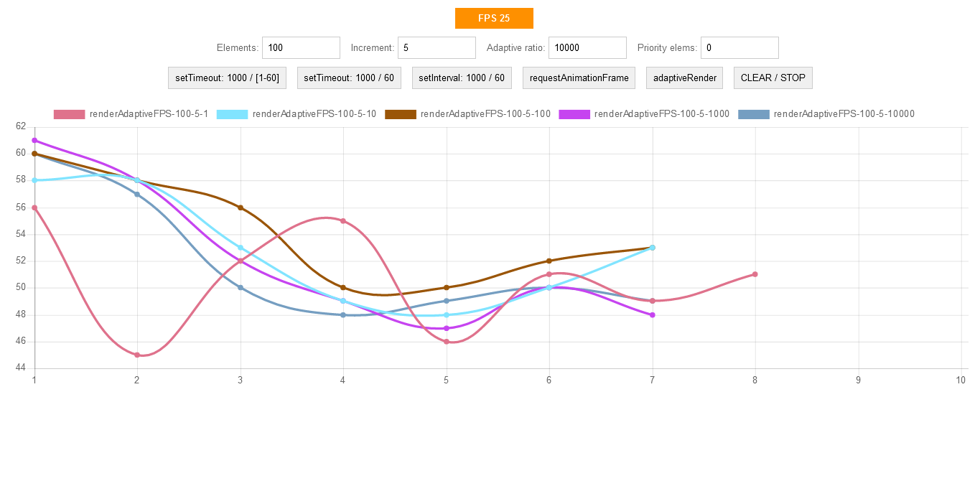
Task: Focus the Increment input field
Action: (437, 48)
